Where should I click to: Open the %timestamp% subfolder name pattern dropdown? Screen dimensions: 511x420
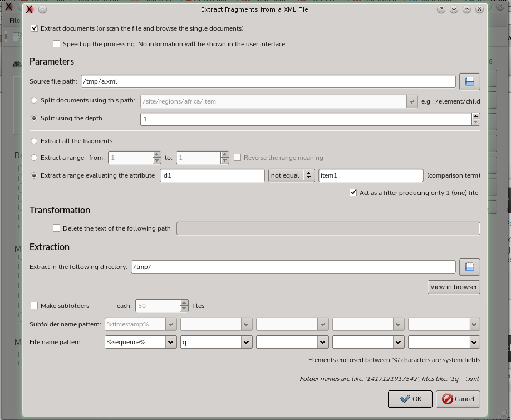[140, 324]
